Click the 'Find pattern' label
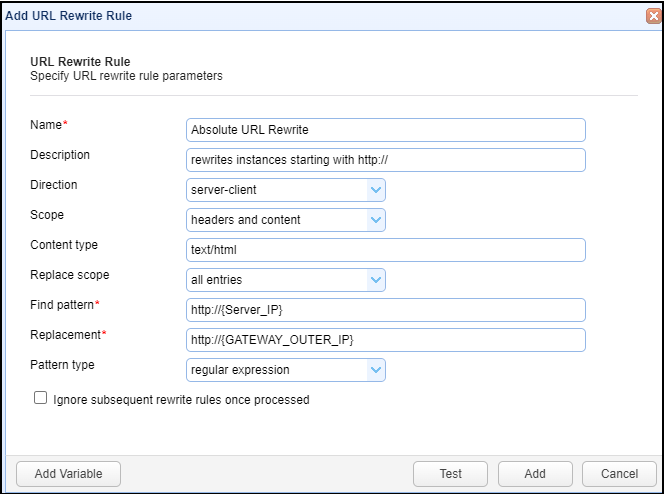 (x=62, y=305)
